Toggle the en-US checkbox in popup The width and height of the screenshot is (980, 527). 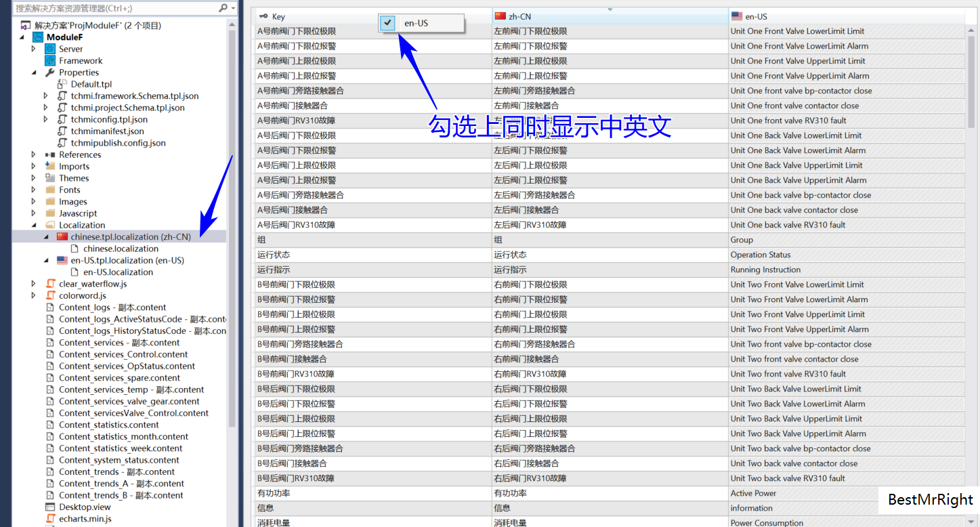[387, 23]
